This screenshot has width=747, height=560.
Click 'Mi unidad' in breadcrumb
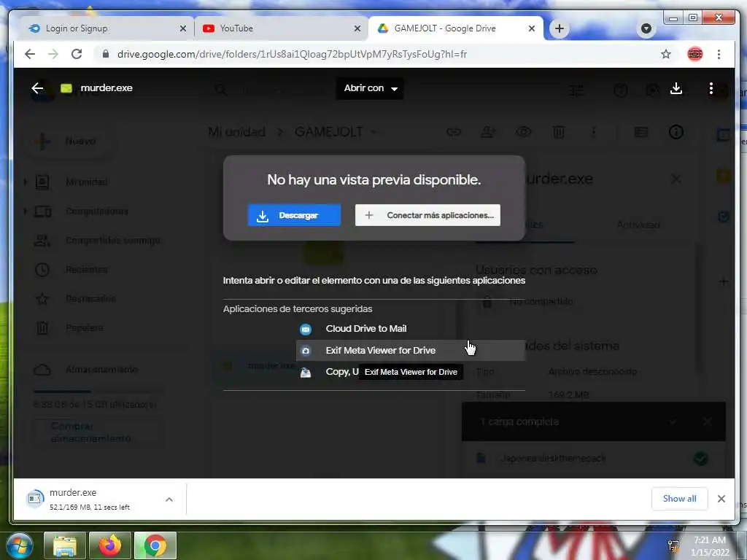237,132
